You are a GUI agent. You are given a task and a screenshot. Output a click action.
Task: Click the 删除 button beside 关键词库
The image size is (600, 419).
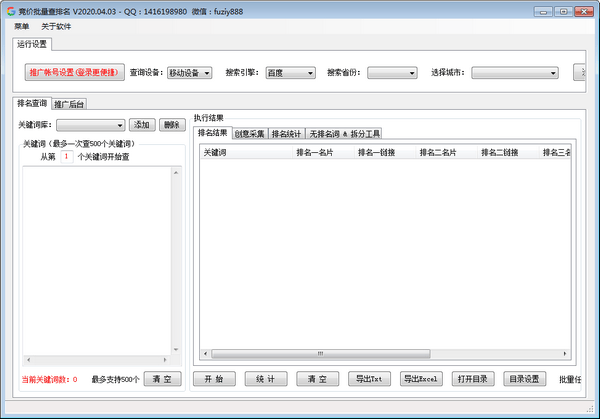click(x=172, y=125)
